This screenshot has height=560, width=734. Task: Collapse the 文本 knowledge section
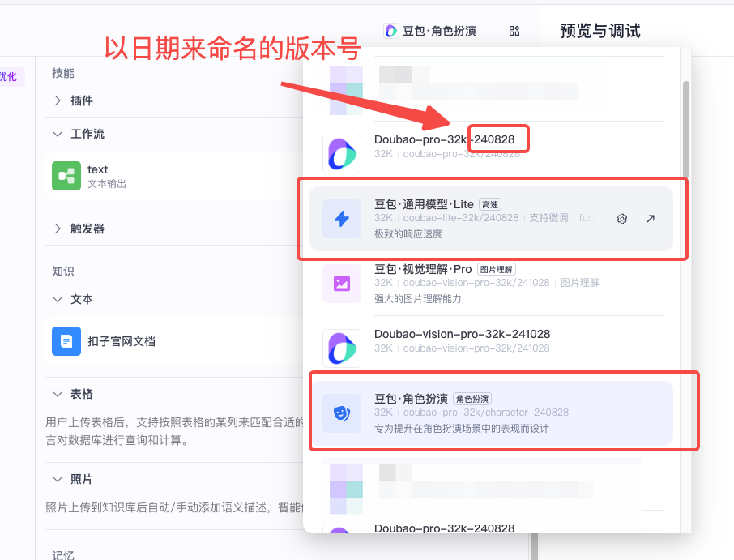pos(58,299)
